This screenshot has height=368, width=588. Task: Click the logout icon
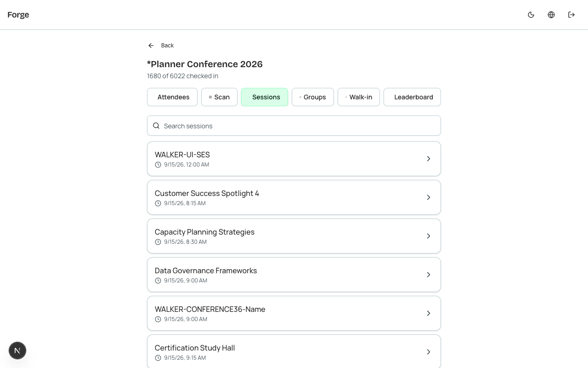click(571, 15)
